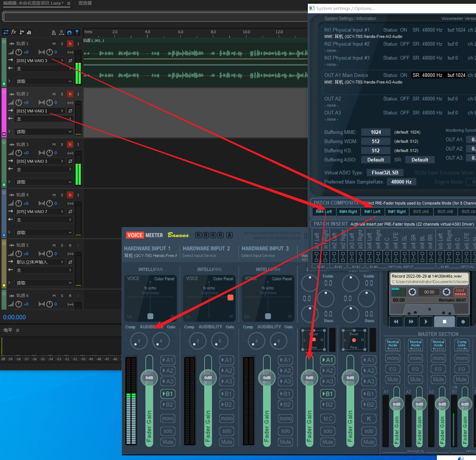The height and width of the screenshot is (460, 476).
Task: Switch to the 混音器 (Mixer) tab
Action: pos(85,3)
